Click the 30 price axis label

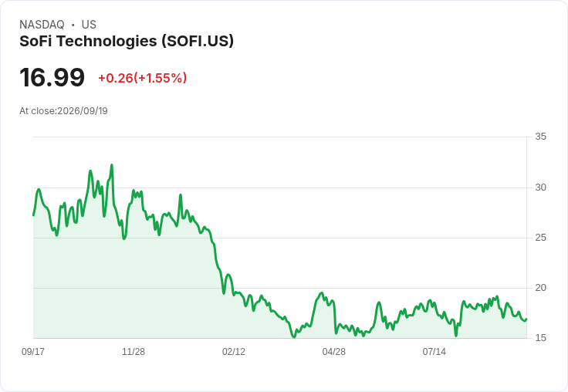(x=541, y=188)
